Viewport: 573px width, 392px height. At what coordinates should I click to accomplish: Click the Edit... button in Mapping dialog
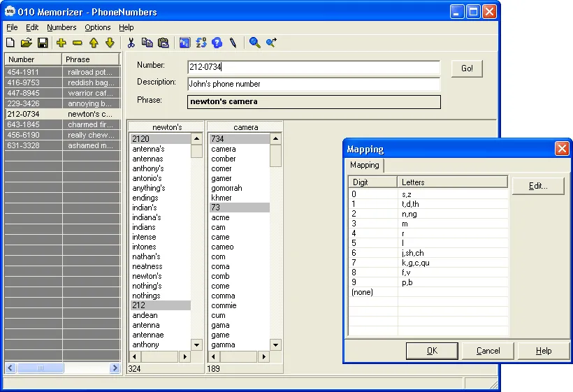537,186
